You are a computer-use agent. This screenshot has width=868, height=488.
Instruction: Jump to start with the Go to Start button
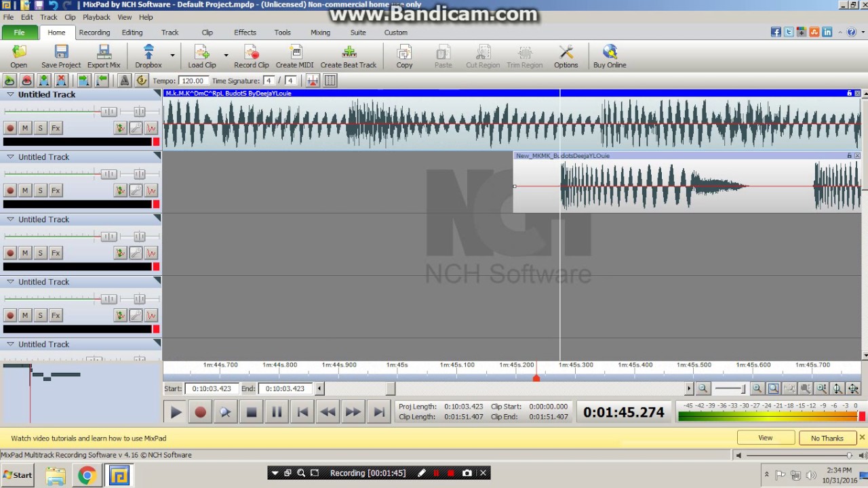click(x=302, y=411)
